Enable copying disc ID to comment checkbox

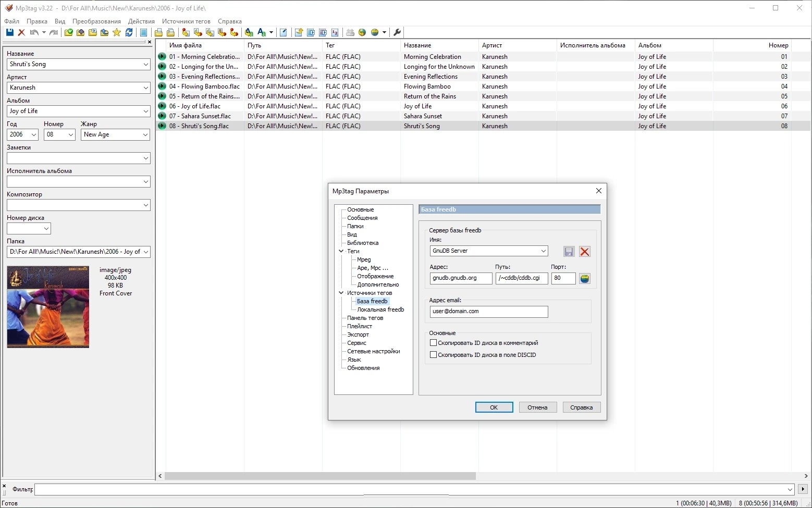point(433,343)
